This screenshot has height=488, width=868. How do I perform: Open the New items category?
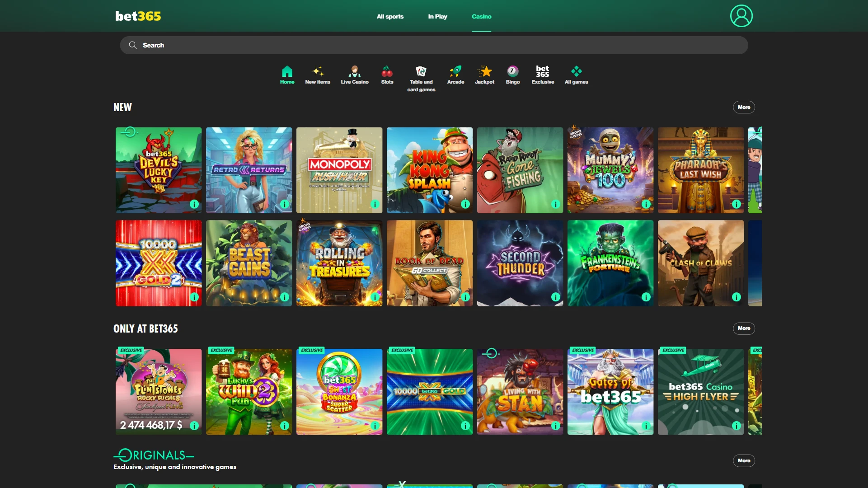point(318,75)
